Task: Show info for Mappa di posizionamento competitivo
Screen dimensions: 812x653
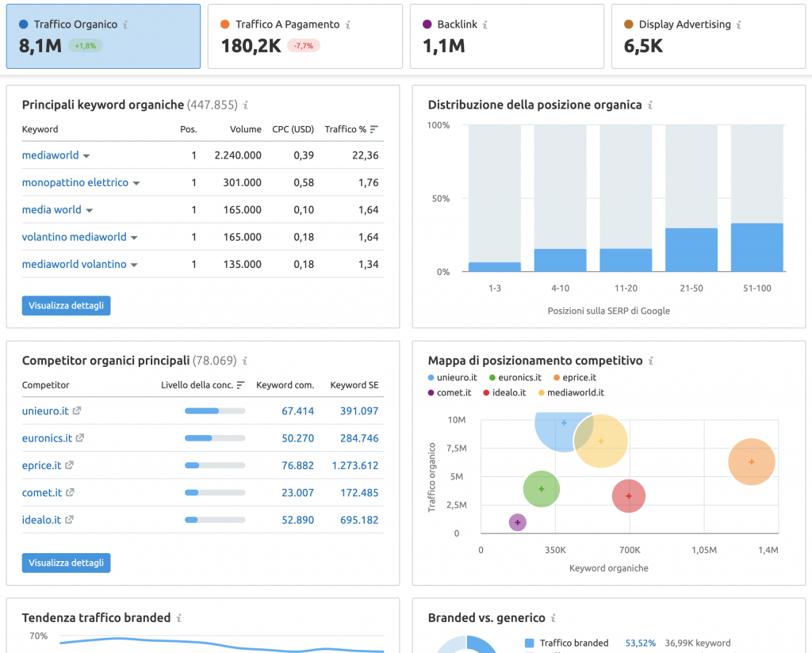Action: [x=651, y=361]
